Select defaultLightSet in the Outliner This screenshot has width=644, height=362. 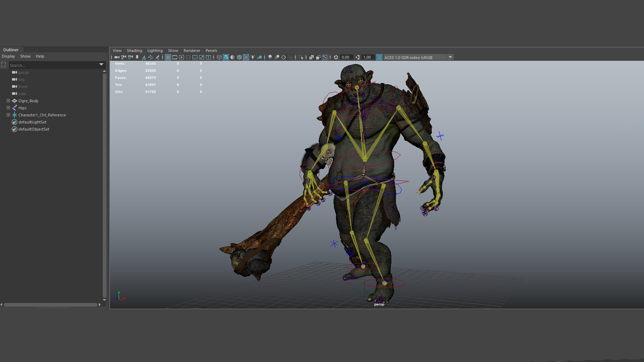pos(32,122)
